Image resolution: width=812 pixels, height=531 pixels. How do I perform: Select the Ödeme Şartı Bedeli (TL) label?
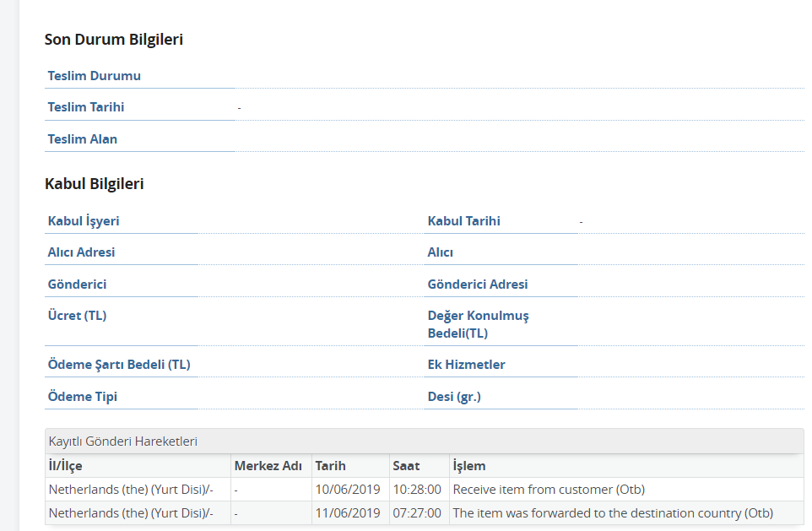pyautogui.click(x=119, y=365)
